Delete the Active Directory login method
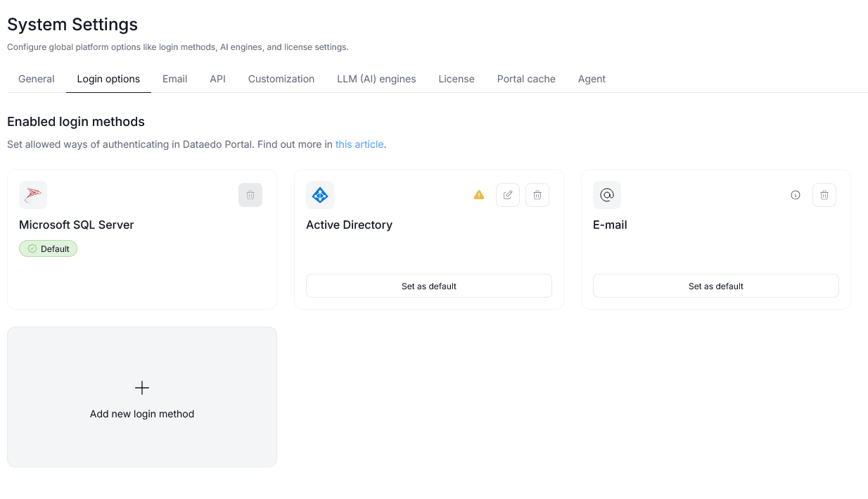The height and width of the screenshot is (499, 868). click(537, 195)
